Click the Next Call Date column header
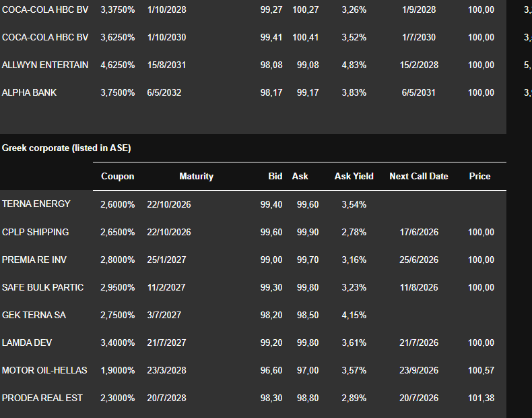The image size is (532, 418). 419,176
